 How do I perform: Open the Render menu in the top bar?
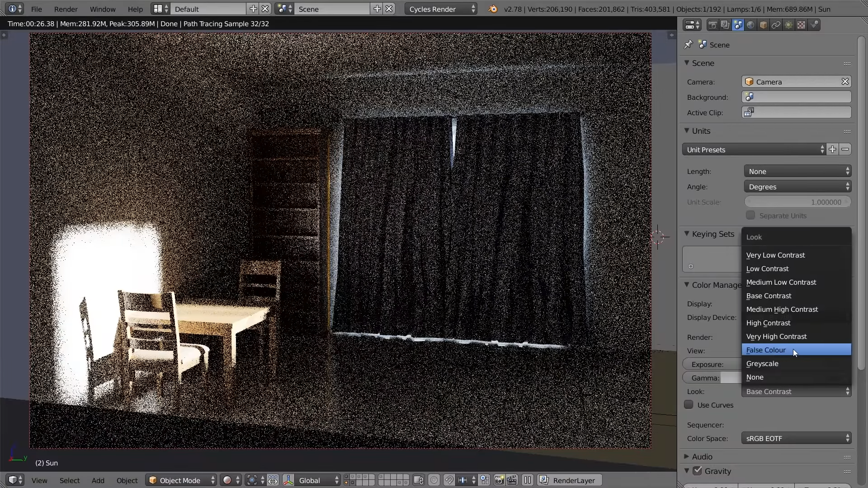click(66, 9)
